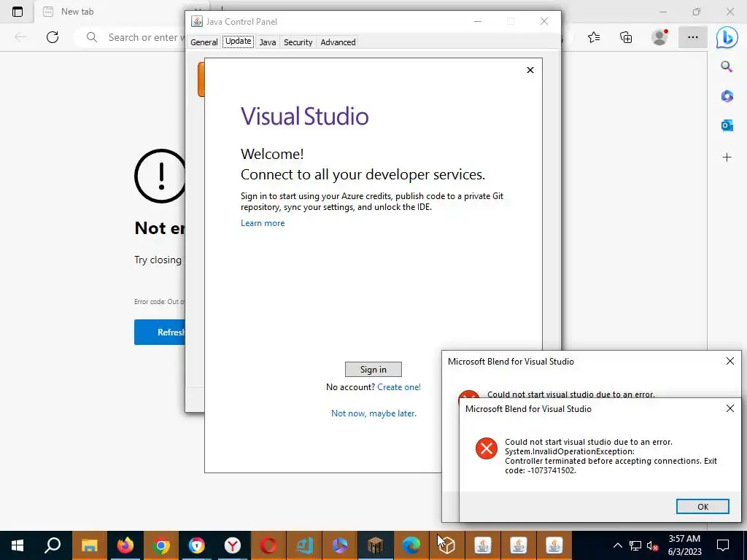The image size is (747, 560).
Task: Open Edge tab actions menu icon
Action: (x=18, y=12)
